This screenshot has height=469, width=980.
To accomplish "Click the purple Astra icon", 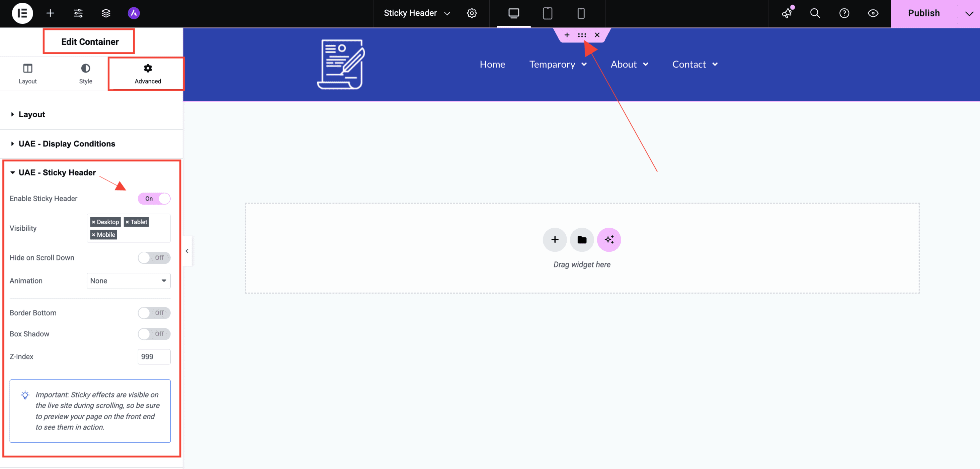I will 134,13.
